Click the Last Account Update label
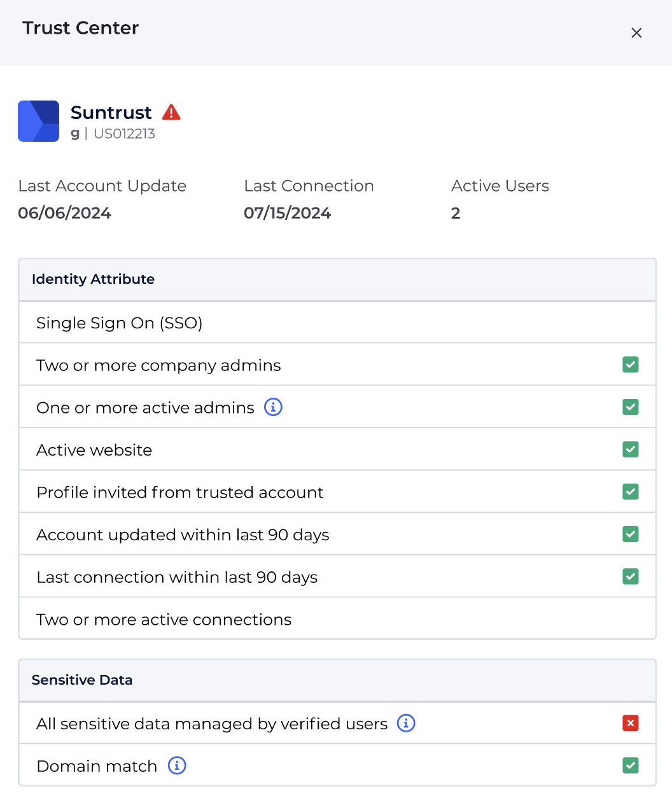This screenshot has height=803, width=672. [102, 186]
